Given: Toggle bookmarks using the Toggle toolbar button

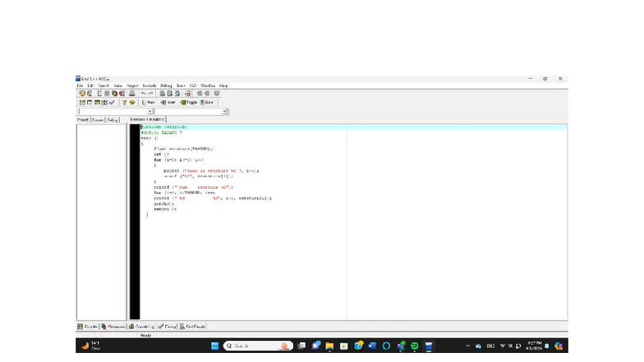Looking at the screenshot, I should (x=188, y=103).
